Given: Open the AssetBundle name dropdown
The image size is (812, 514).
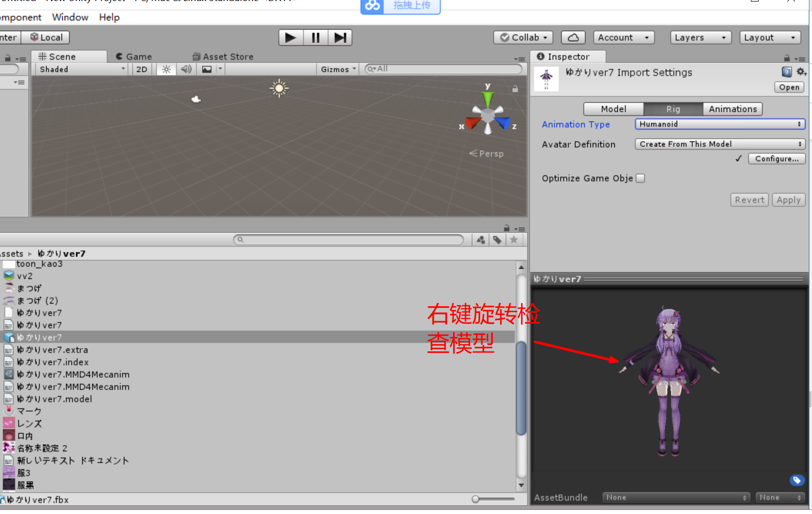Looking at the screenshot, I should click(x=676, y=498).
